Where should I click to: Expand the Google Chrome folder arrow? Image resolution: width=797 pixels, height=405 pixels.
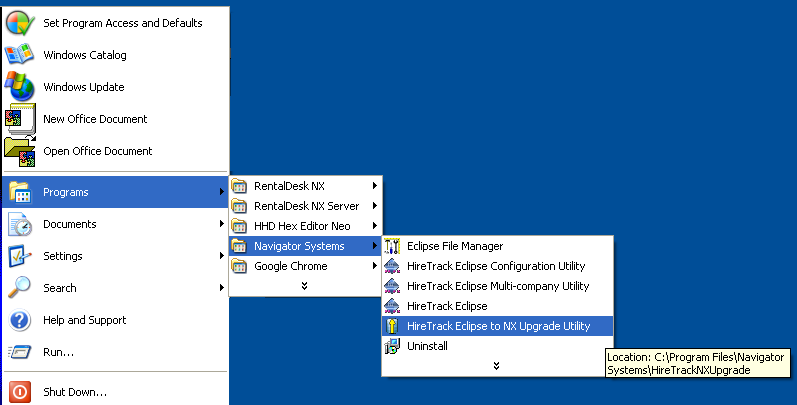[x=374, y=266]
